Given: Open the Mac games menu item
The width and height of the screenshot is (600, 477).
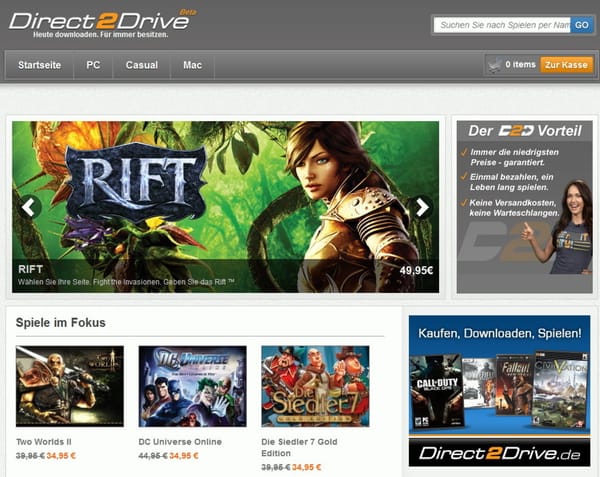Looking at the screenshot, I should (192, 65).
